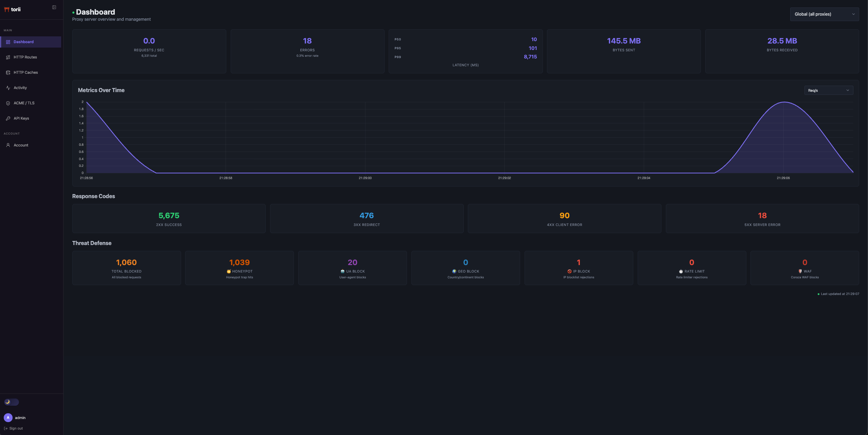This screenshot has width=868, height=435.
Task: Click the 21:28:56 time axis label
Action: pyautogui.click(x=86, y=178)
